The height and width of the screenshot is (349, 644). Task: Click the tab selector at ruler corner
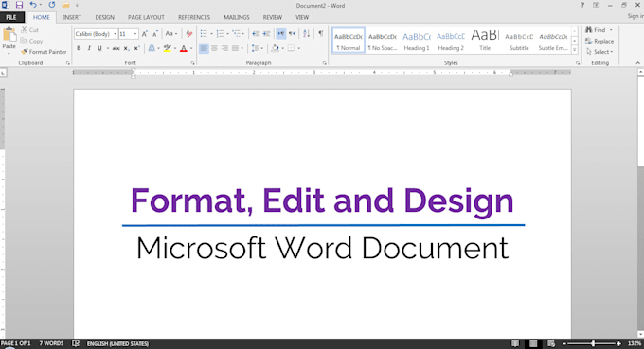(3, 73)
